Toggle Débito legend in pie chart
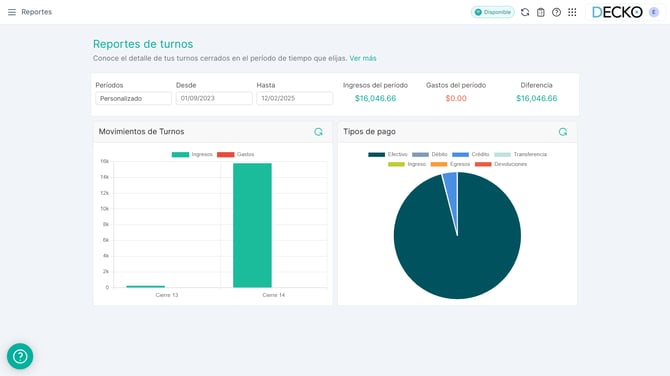The width and height of the screenshot is (670, 376). tap(429, 154)
